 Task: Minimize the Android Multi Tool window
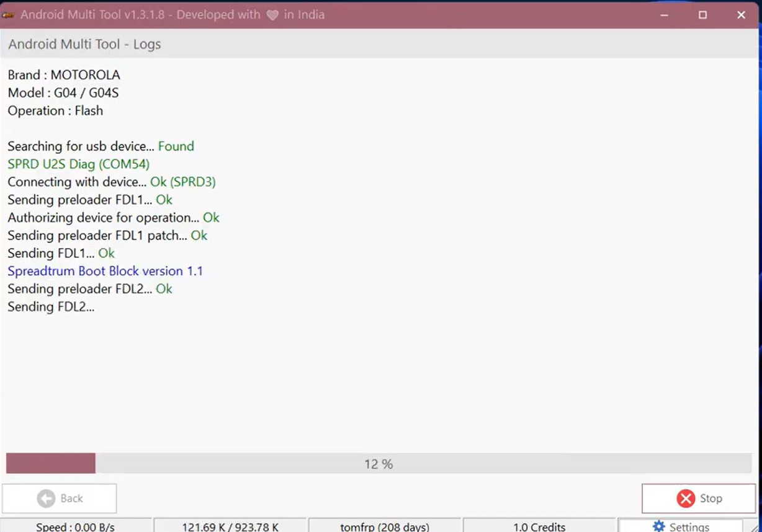point(665,15)
